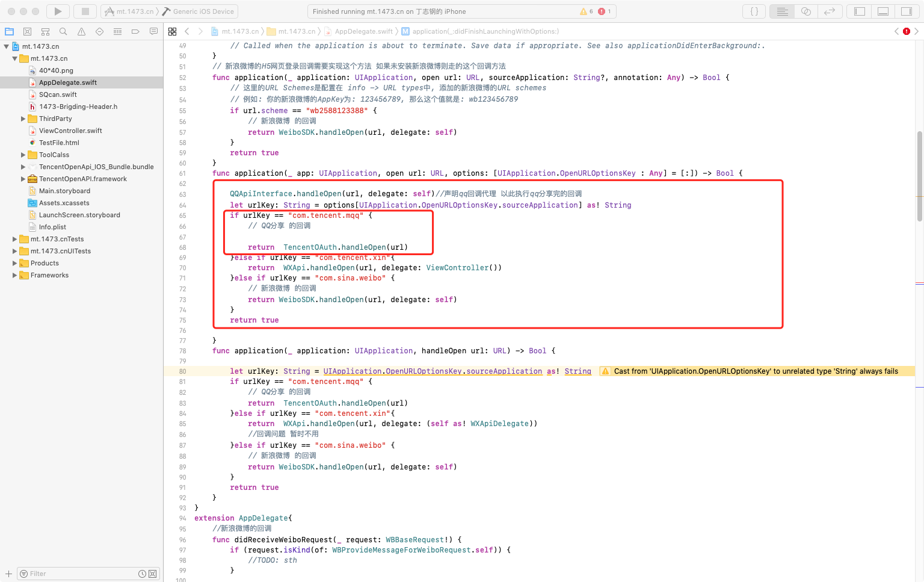Screen dimensions: 924x582
Task: Open SQcan.swift file
Action: point(58,94)
